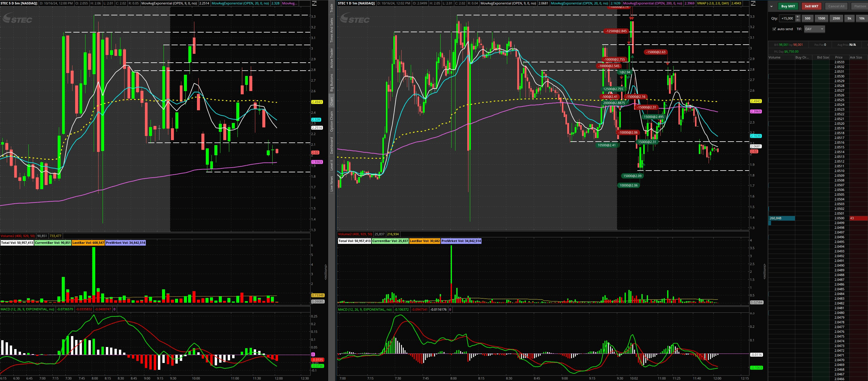Viewport: 868px width, 381px height.
Task: Click the price axis settings icon on 5m chart
Action: (x=314, y=3)
